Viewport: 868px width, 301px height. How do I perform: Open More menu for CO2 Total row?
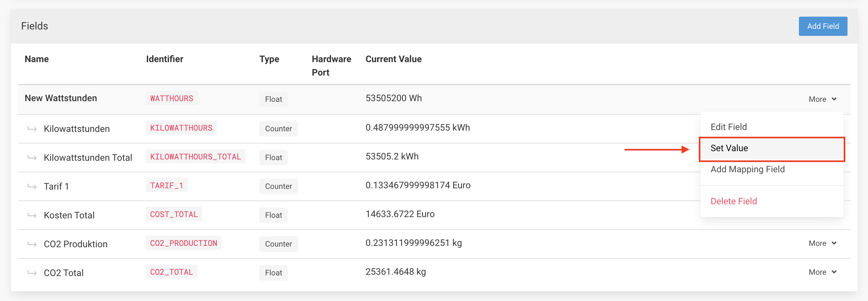[x=822, y=272]
